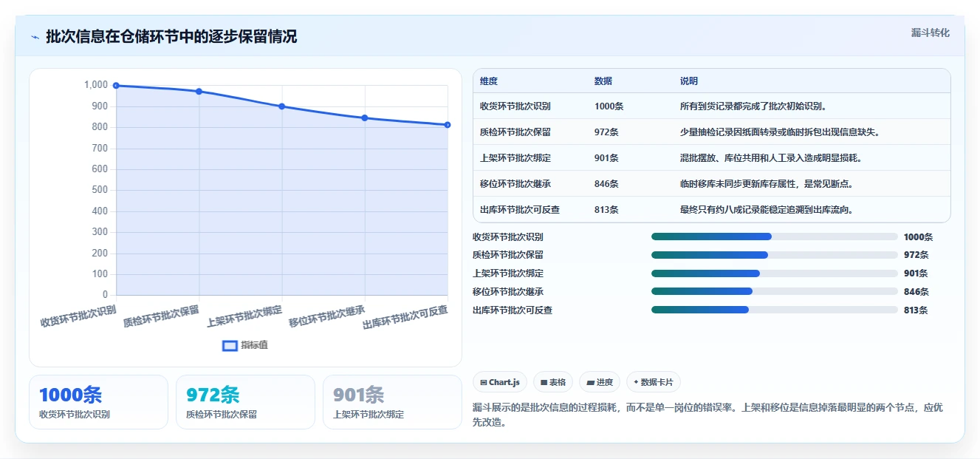Image resolution: width=980 pixels, height=459 pixels.
Task: Select the 上架环节批次绑定 data point on chart
Action: [282, 106]
